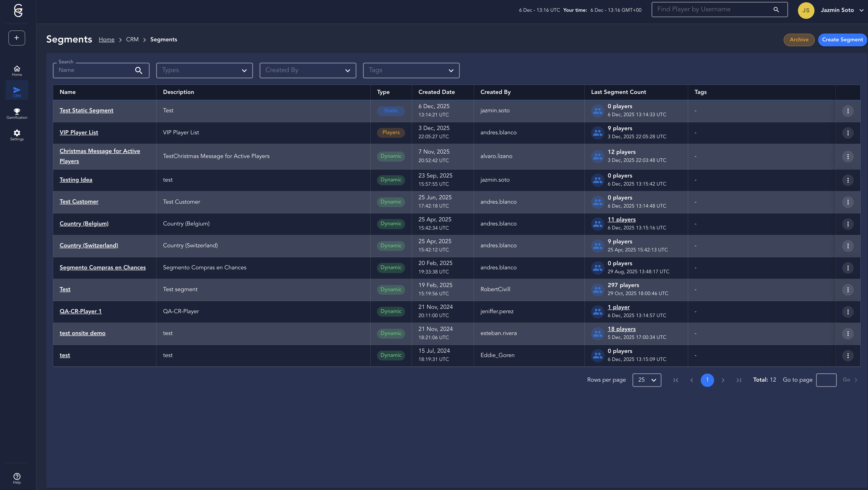Click players group icon in Test row
Viewport: 868px width, 490px height.
click(x=597, y=289)
